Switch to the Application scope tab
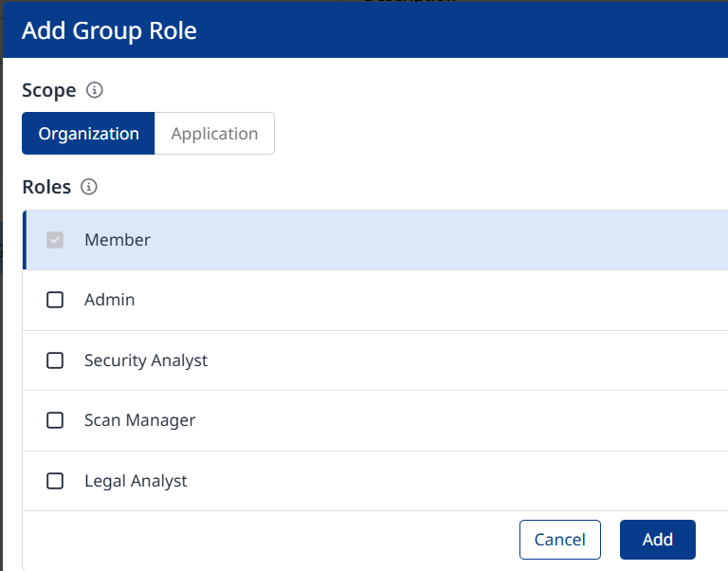This screenshot has height=571, width=728. click(214, 134)
